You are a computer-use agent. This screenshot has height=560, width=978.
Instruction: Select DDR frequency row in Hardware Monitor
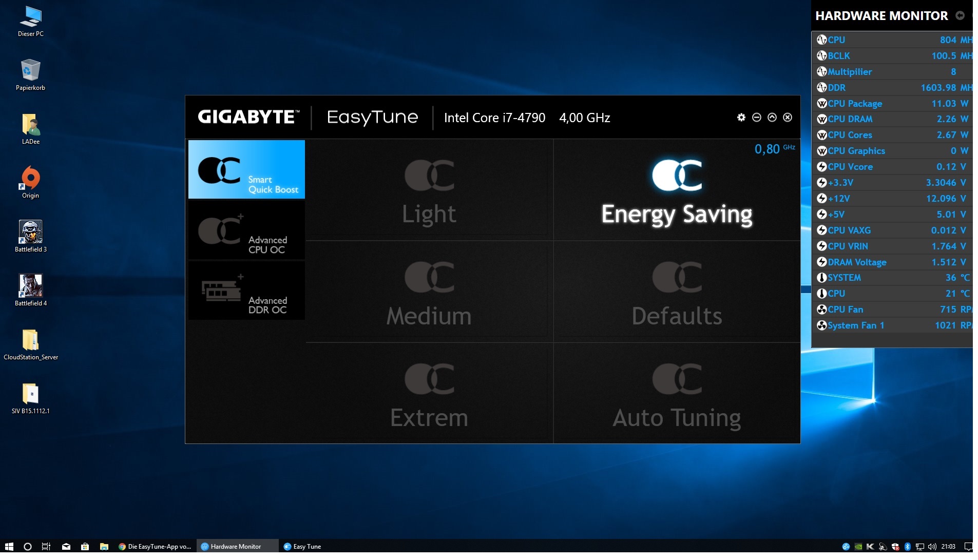click(893, 87)
